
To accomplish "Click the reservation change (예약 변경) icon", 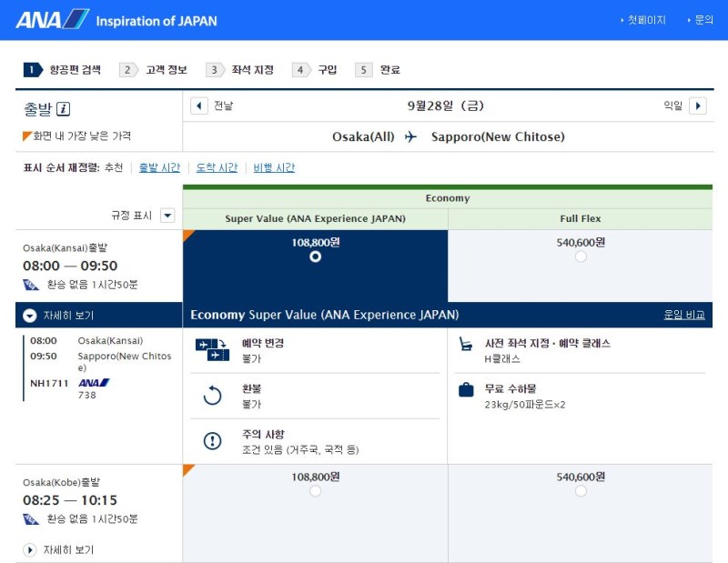I will (212, 349).
